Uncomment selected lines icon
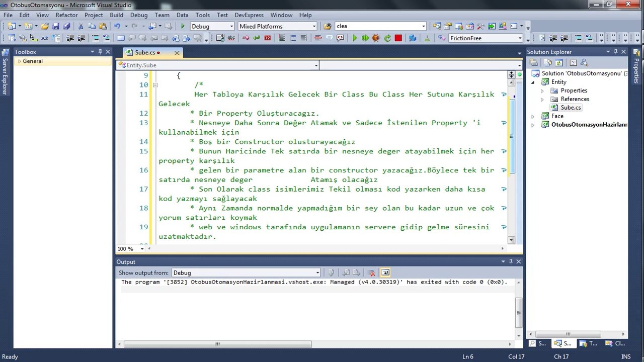Viewport: 644px width, 362px height. 106,38
